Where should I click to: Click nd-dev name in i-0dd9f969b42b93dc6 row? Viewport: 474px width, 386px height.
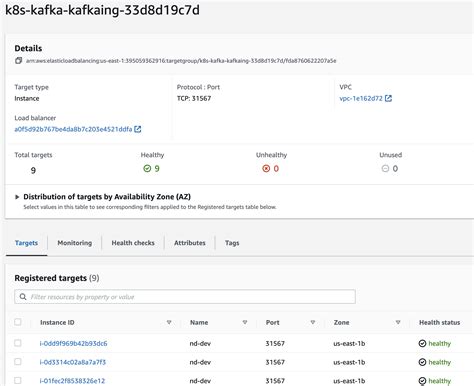coord(200,343)
